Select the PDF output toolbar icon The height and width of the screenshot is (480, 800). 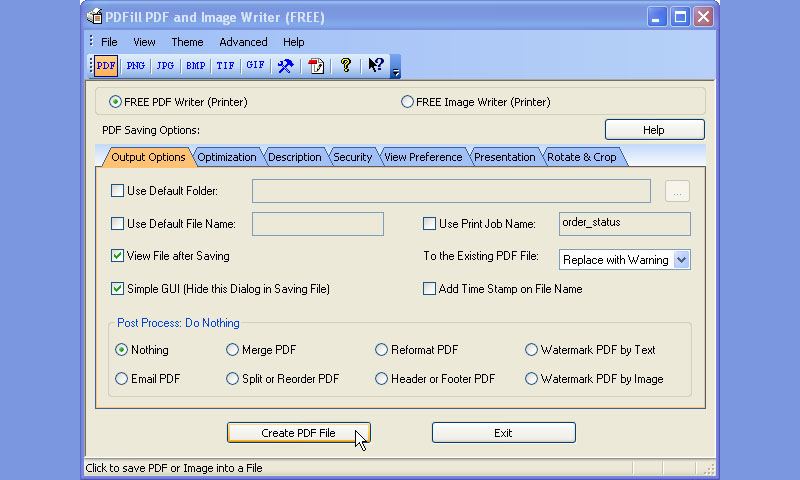[x=106, y=66]
